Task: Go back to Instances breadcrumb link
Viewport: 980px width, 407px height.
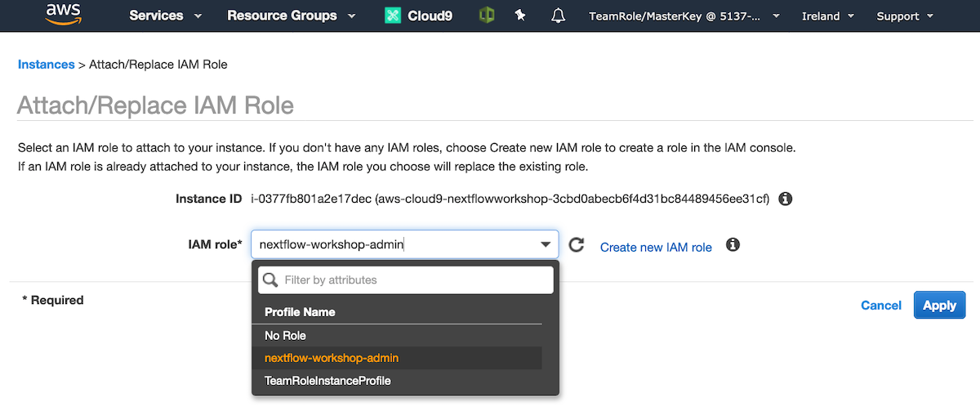Action: point(46,64)
